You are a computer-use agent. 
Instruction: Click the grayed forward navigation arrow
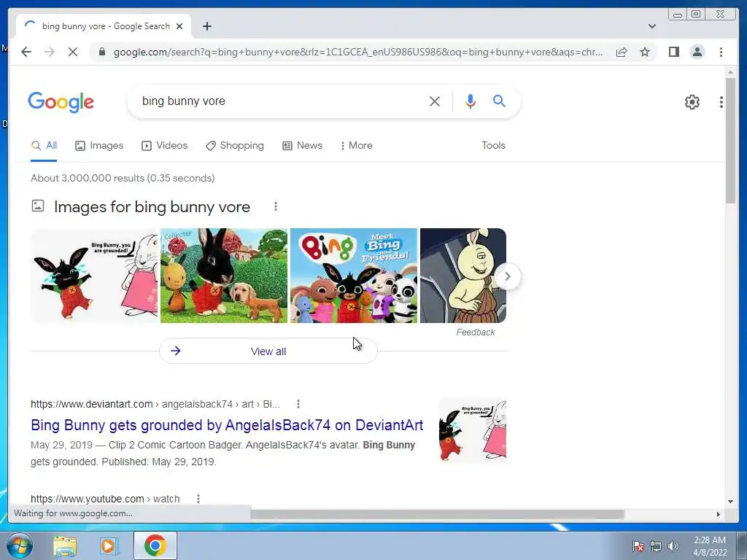pyautogui.click(x=50, y=52)
